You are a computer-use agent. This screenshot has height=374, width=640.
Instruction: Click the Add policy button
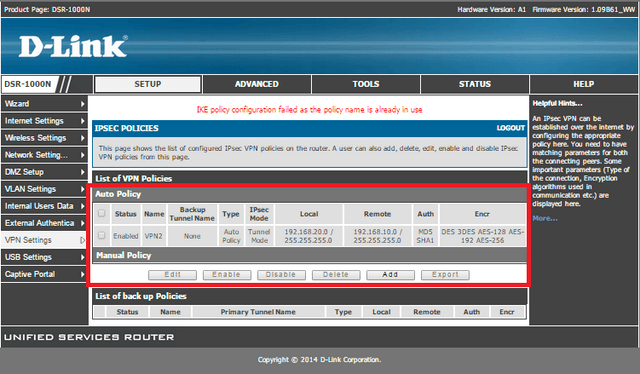[390, 275]
